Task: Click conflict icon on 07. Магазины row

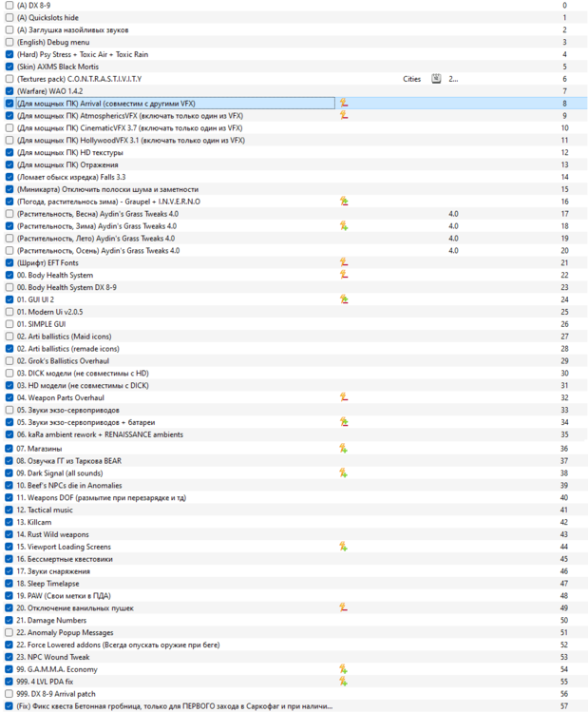Action: [344, 449]
